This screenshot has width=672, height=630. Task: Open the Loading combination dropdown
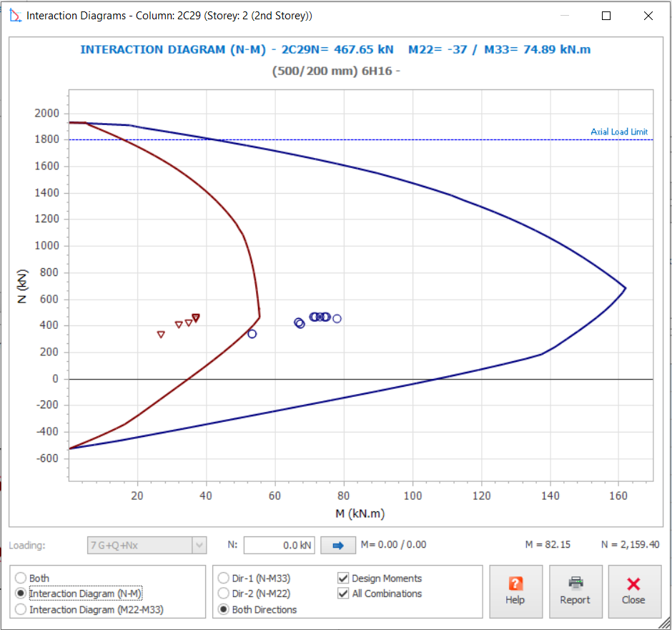[199, 546]
